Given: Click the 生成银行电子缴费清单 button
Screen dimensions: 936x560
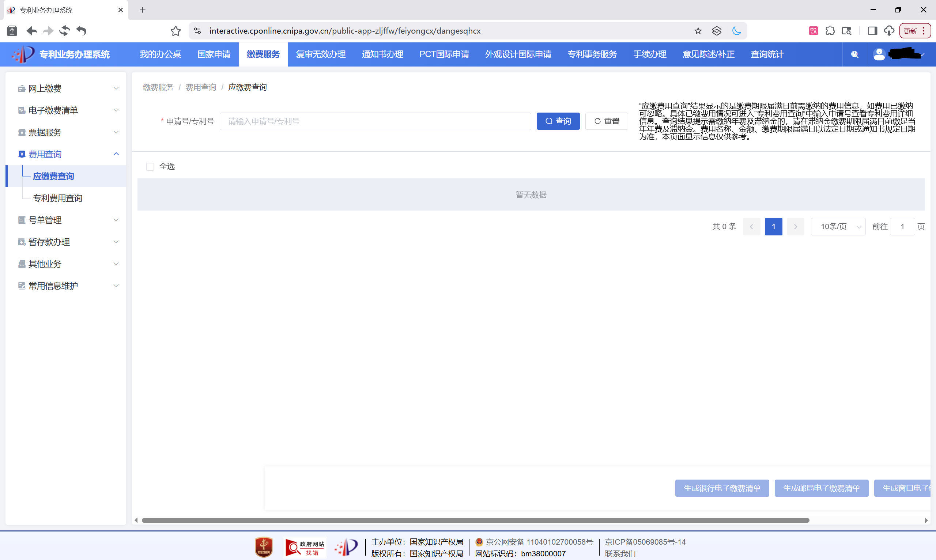Looking at the screenshot, I should [722, 488].
